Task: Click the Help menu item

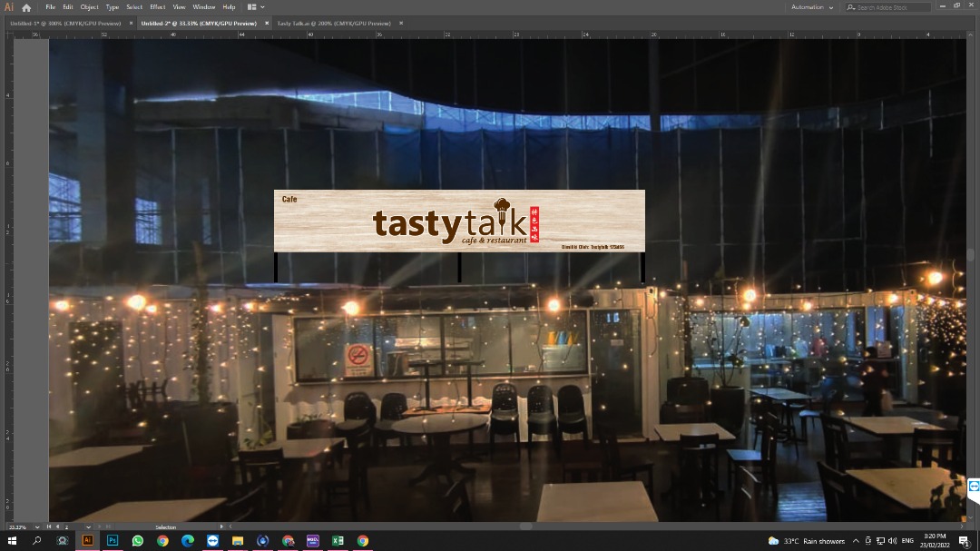Action: (x=228, y=6)
